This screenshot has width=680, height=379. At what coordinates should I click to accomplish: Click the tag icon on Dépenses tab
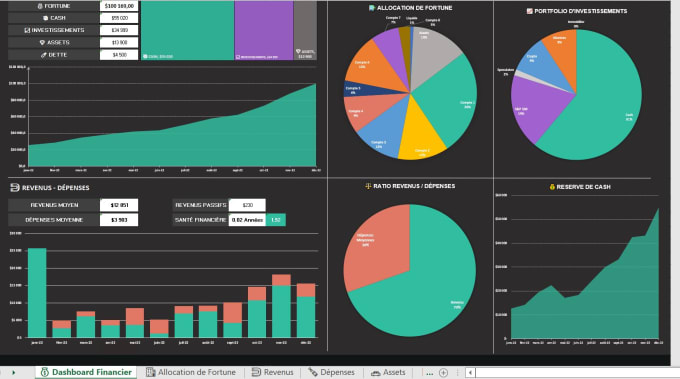313,372
